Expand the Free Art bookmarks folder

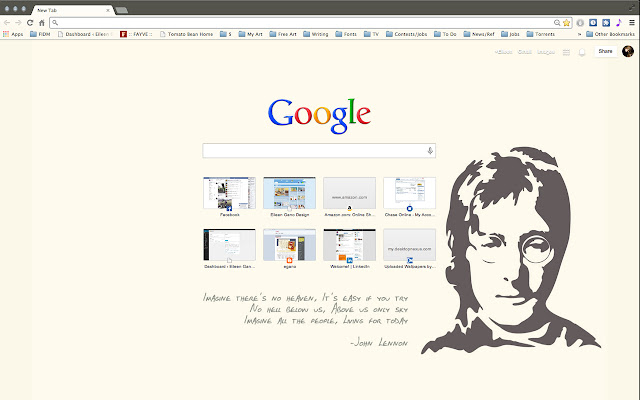[x=283, y=34]
